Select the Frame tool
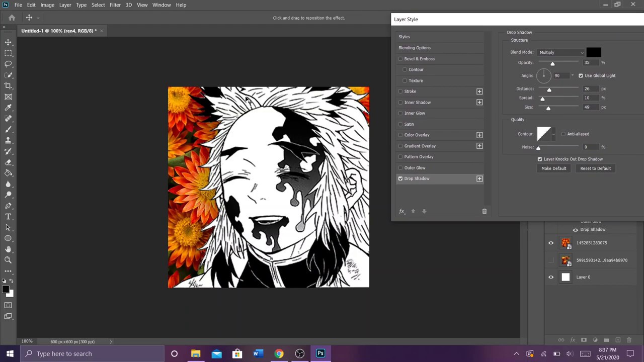 click(8, 97)
